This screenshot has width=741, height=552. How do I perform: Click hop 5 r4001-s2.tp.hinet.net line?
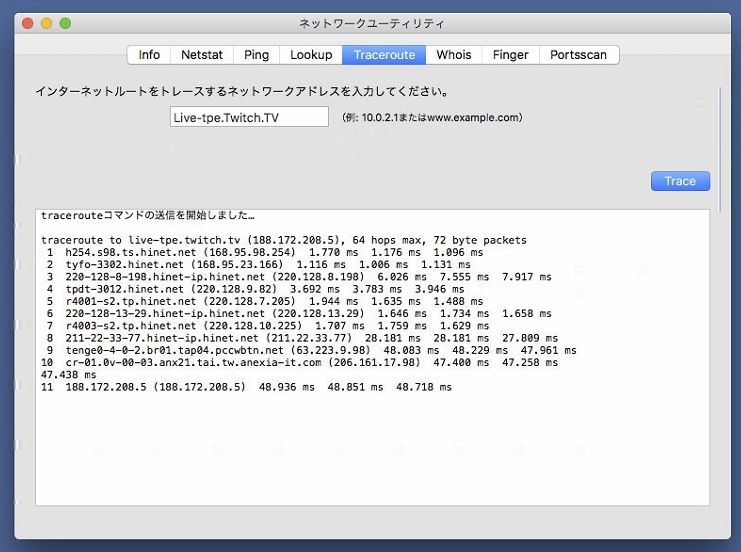click(264, 302)
